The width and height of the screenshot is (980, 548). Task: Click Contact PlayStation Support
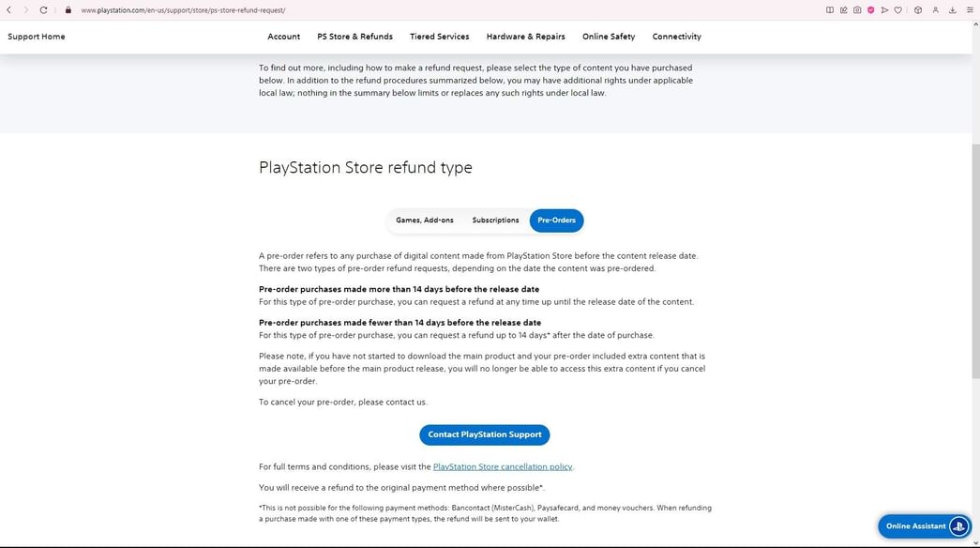coord(485,434)
